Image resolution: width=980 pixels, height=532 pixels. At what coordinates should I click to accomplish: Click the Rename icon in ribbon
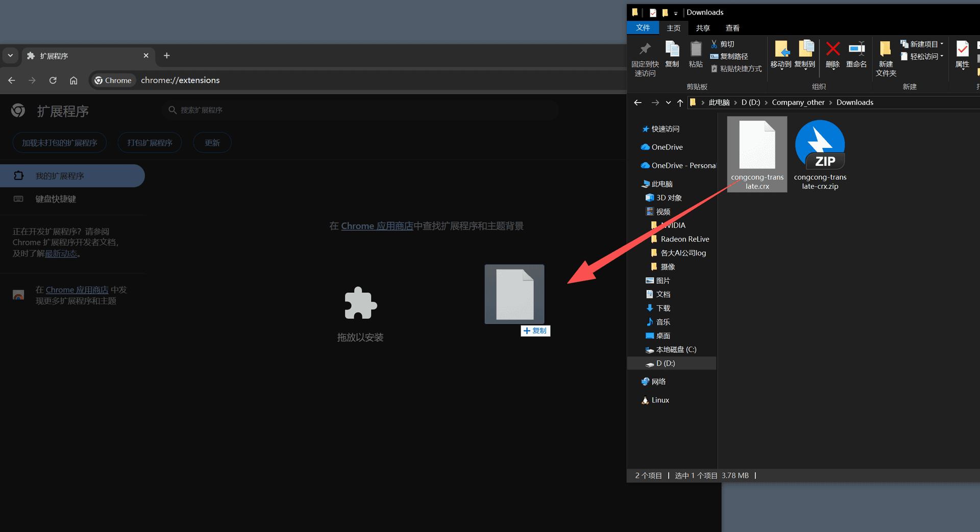856,55
